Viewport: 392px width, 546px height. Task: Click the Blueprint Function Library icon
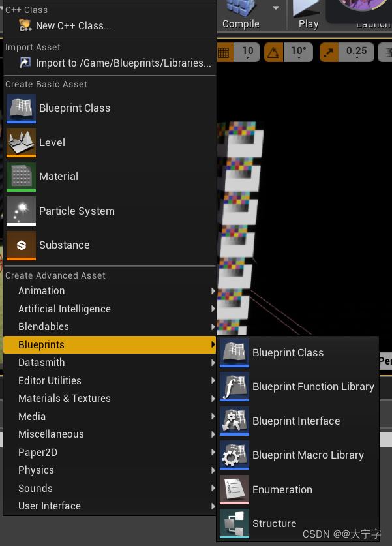[234, 387]
